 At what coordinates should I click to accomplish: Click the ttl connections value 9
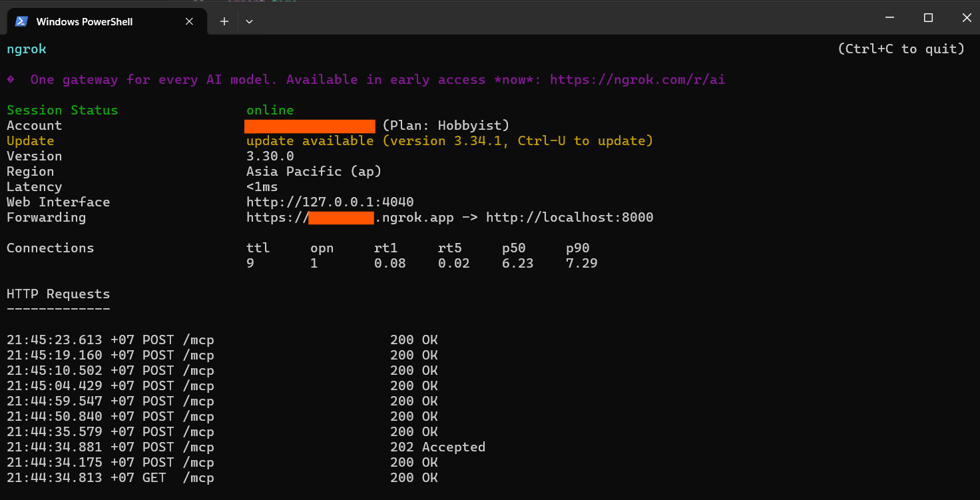250,264
